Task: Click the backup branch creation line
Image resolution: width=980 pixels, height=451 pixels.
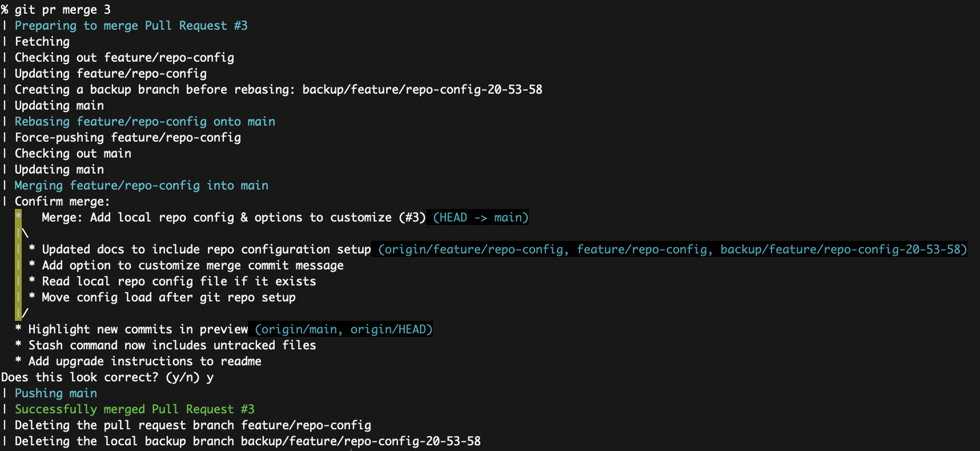Action: [x=279, y=90]
